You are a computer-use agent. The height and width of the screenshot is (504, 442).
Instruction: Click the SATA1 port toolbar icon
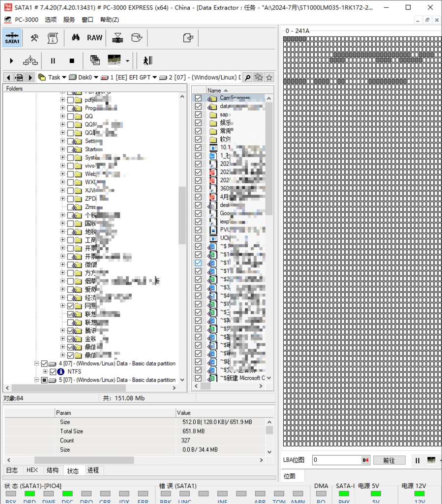[12, 38]
